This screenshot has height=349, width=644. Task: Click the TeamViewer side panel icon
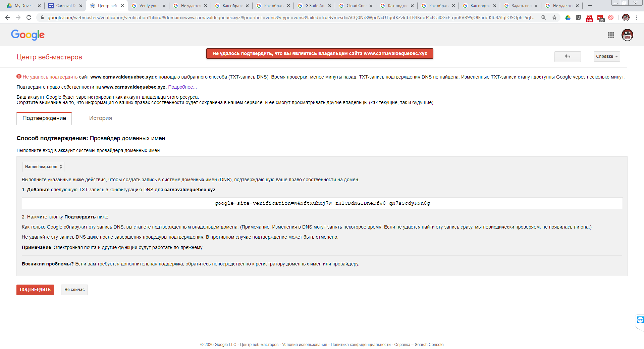point(640,320)
